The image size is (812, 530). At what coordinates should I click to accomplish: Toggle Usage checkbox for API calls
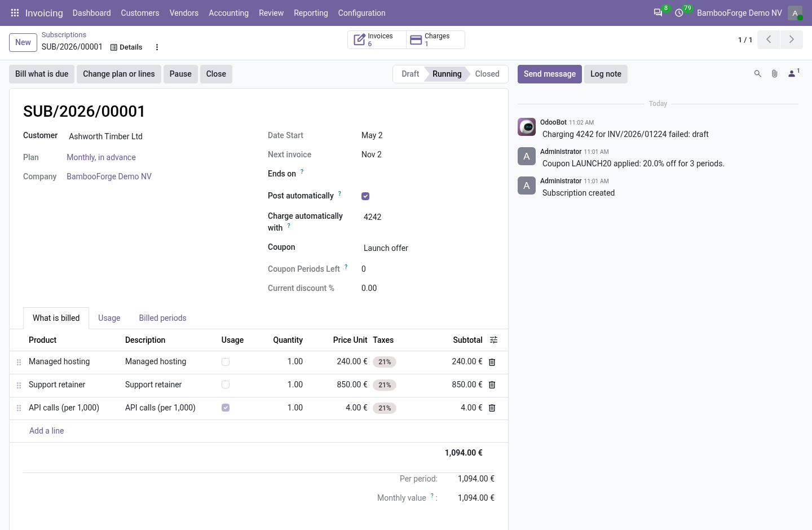tap(226, 408)
